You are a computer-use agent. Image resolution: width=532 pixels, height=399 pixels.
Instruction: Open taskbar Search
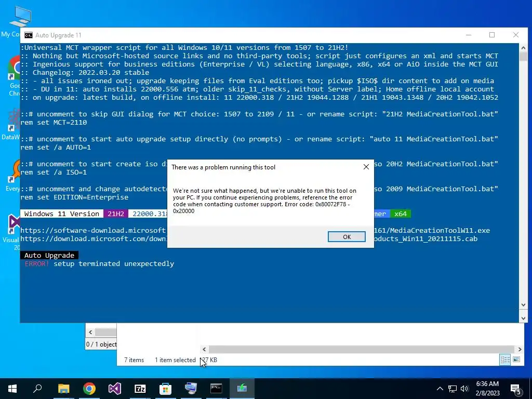tap(37, 389)
